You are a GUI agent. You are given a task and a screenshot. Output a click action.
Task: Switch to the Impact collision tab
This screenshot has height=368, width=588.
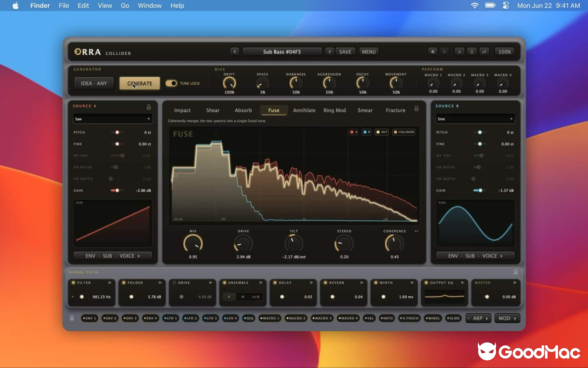coord(182,110)
